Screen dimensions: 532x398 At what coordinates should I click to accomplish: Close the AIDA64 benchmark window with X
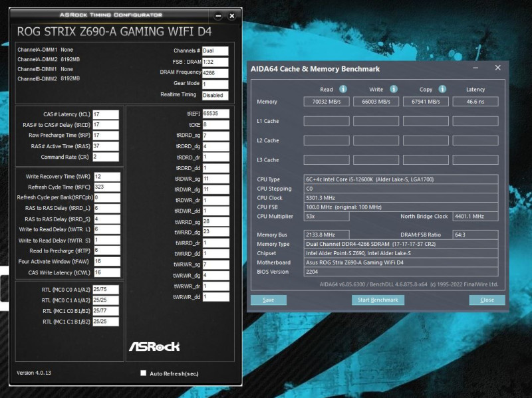497,68
